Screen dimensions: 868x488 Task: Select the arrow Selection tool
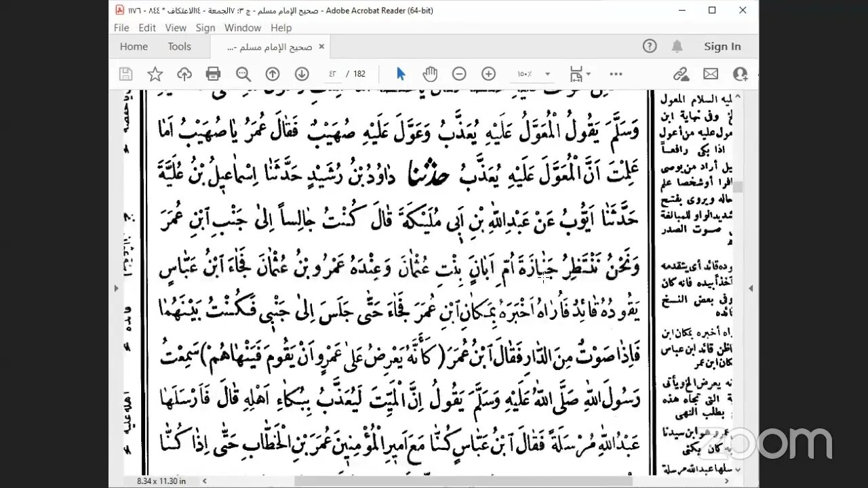(401, 74)
